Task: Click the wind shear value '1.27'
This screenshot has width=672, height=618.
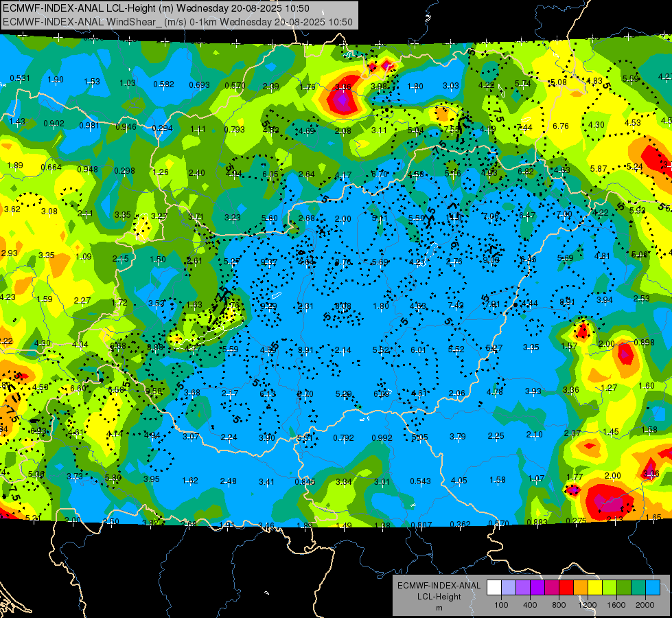Action: click(x=609, y=388)
